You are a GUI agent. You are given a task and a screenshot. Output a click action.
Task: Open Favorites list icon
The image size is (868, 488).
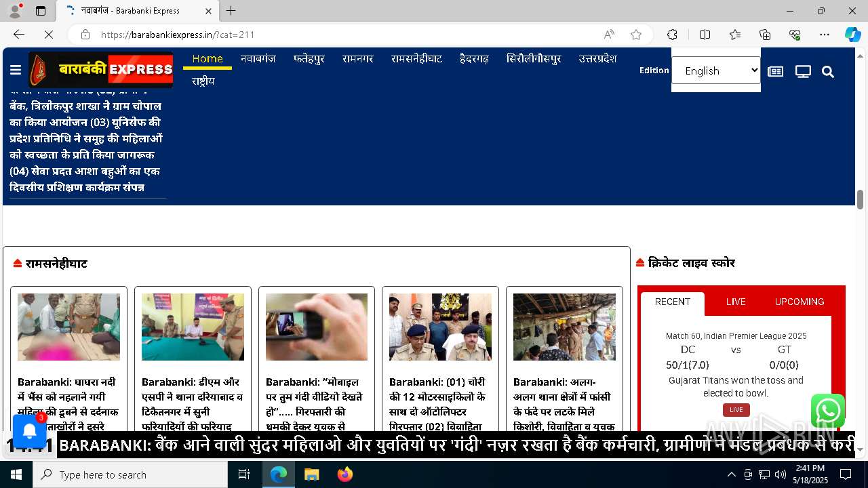(735, 35)
